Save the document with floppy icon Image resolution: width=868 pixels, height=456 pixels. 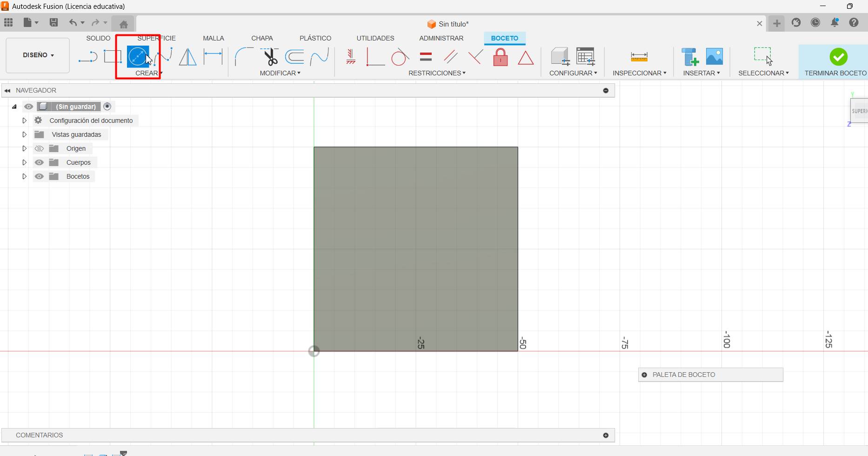pos(54,22)
